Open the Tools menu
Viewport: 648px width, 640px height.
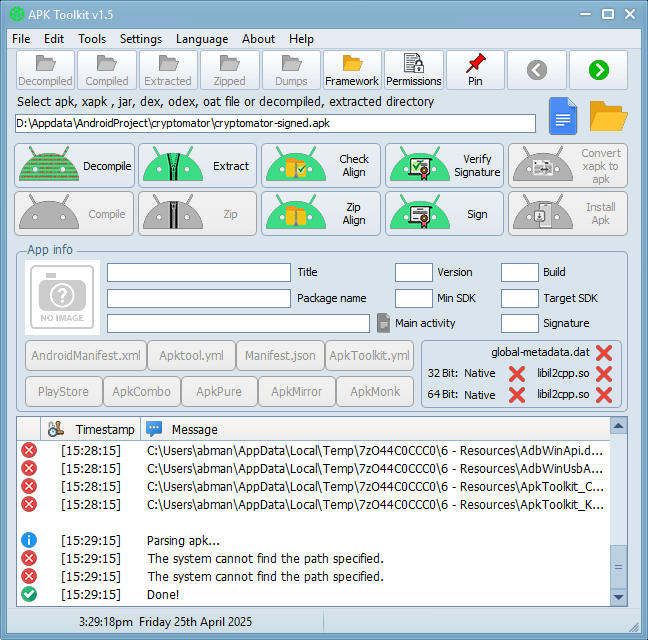tap(92, 39)
